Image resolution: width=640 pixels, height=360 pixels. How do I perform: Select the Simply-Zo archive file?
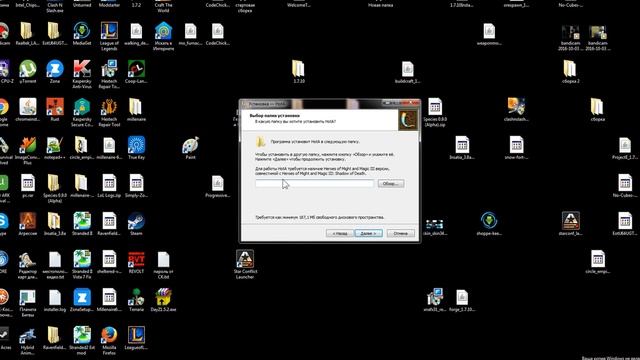(x=136, y=186)
